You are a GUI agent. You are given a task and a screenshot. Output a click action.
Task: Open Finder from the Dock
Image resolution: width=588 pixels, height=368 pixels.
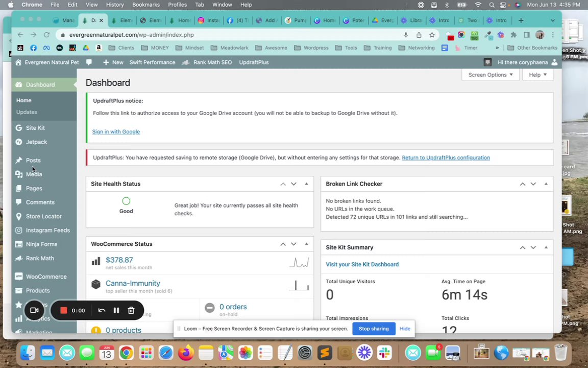tap(28, 353)
